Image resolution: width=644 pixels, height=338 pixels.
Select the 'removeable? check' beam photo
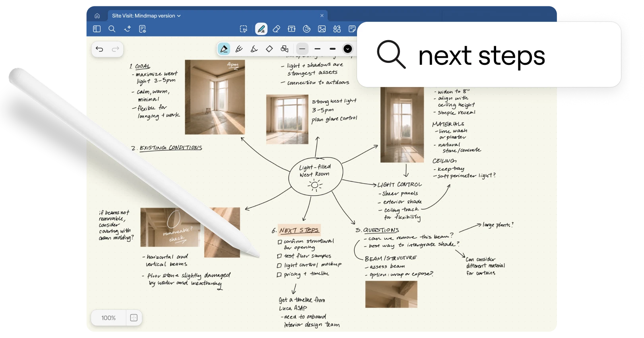[170, 227]
